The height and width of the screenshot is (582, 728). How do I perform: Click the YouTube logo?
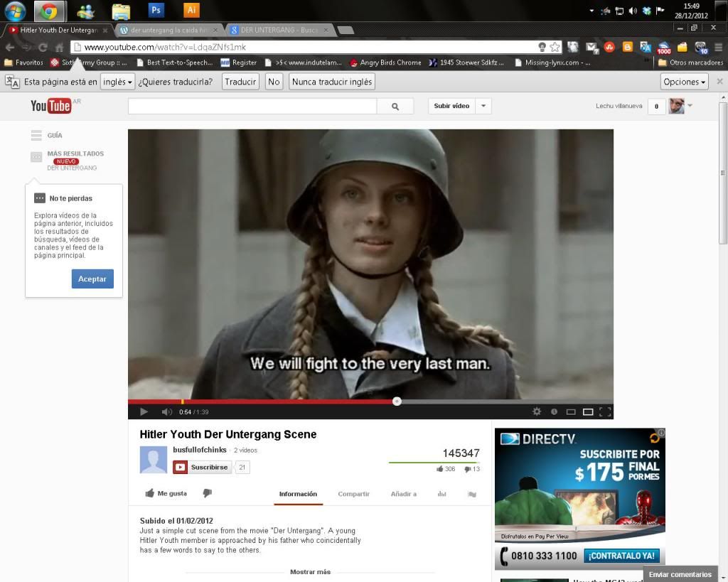coord(50,106)
